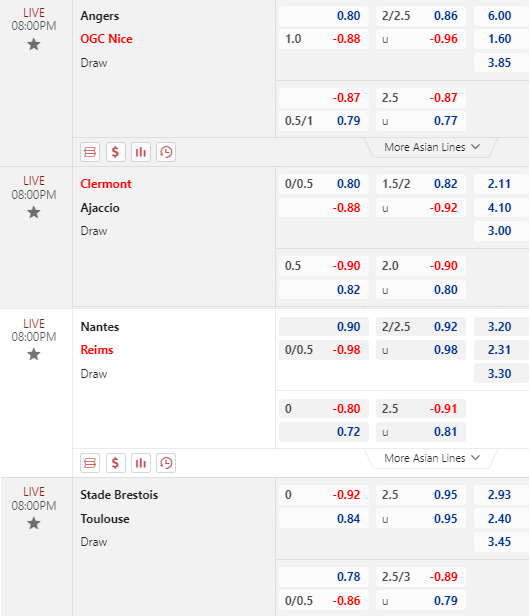This screenshot has height=616, width=529.
Task: Click the Stade Brestois team name
Action: [x=119, y=495]
